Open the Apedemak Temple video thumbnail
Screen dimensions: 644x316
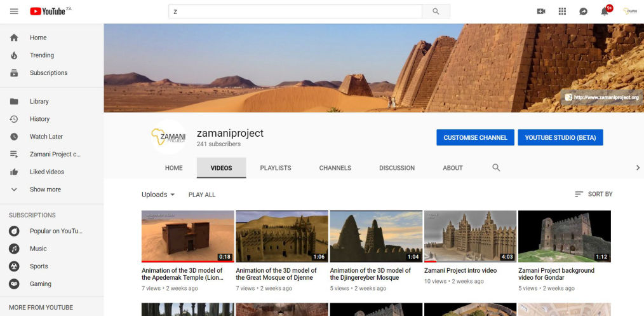click(188, 237)
